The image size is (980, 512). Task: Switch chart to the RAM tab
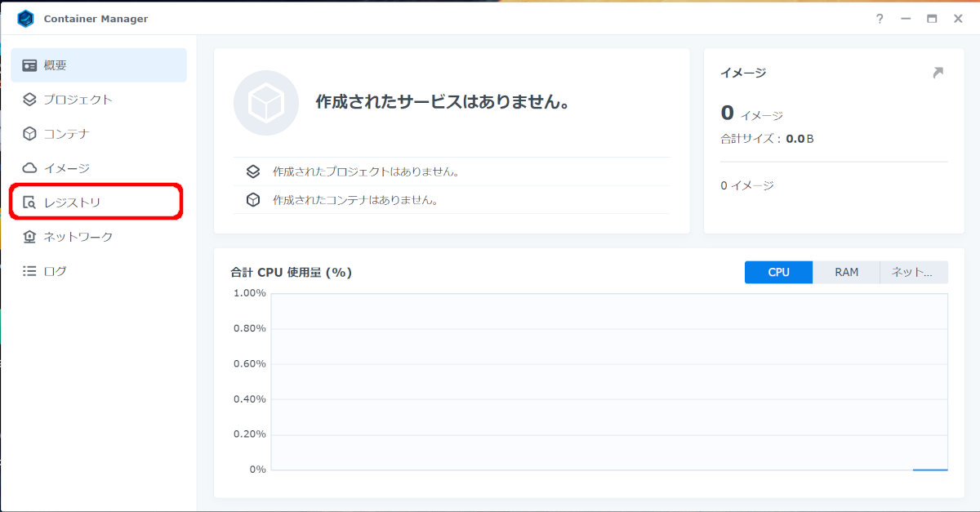[846, 272]
